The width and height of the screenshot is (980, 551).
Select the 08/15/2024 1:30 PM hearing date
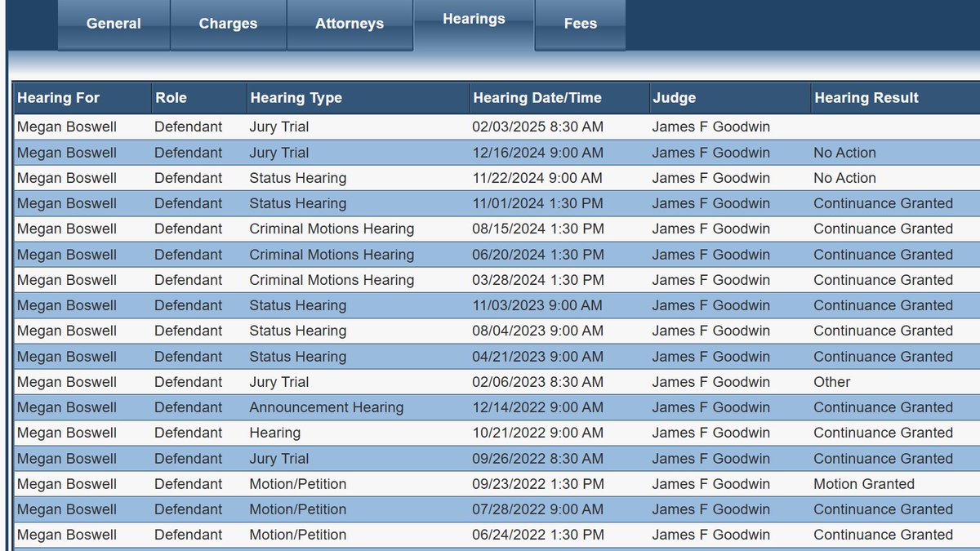(537, 229)
